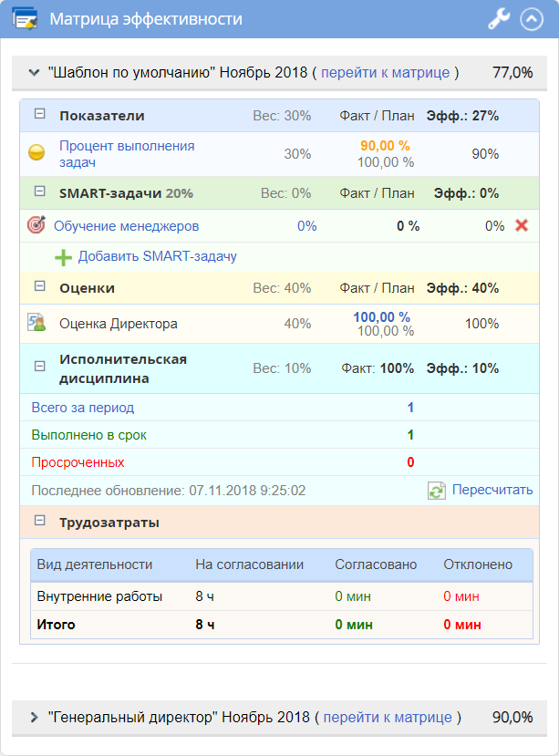Collapse the Показатели section
The image size is (559, 756).
click(x=39, y=114)
